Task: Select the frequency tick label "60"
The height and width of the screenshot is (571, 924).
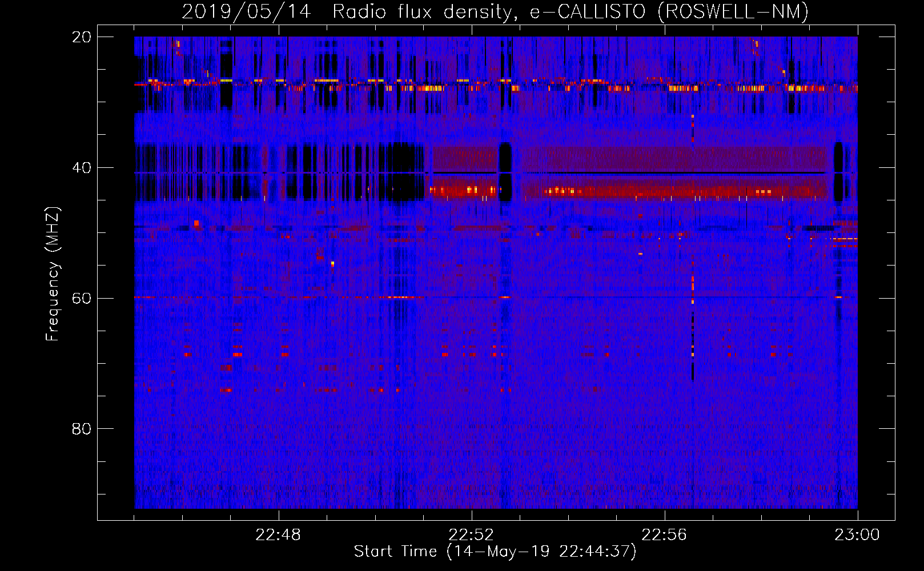Action: [x=82, y=298]
